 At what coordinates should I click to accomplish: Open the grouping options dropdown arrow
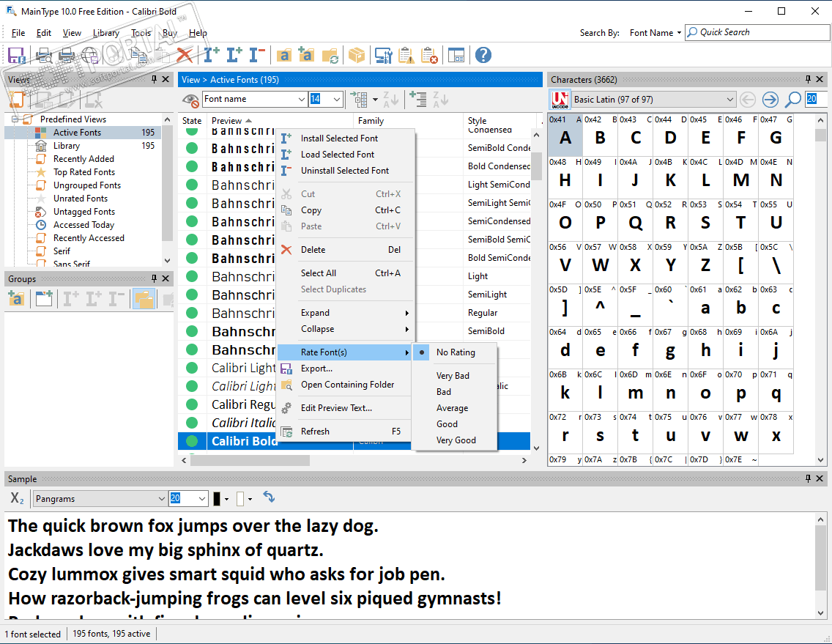click(x=375, y=100)
